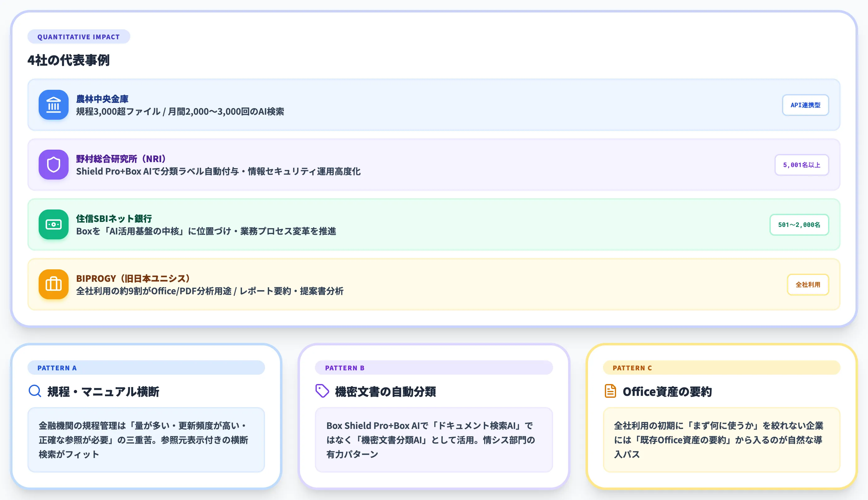Click the heading 4社の代表事例

point(69,60)
